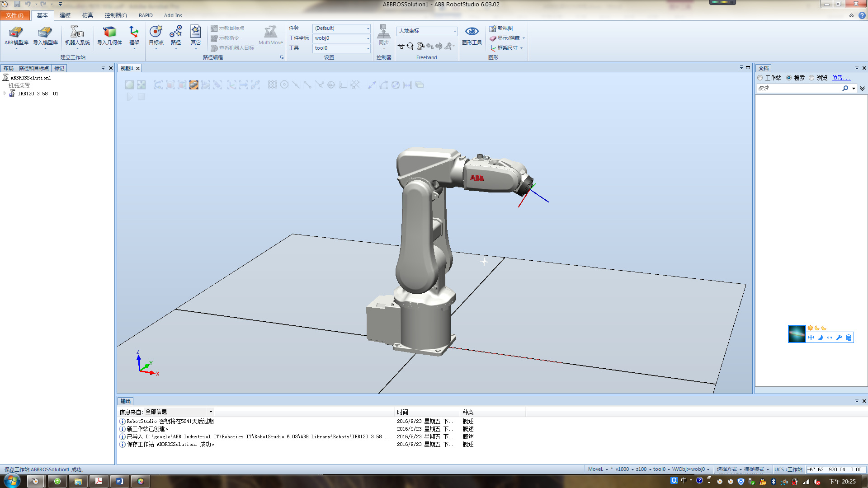The height and width of the screenshot is (488, 868).
Task: Select the 工作站 radio button
Action: coord(760,78)
